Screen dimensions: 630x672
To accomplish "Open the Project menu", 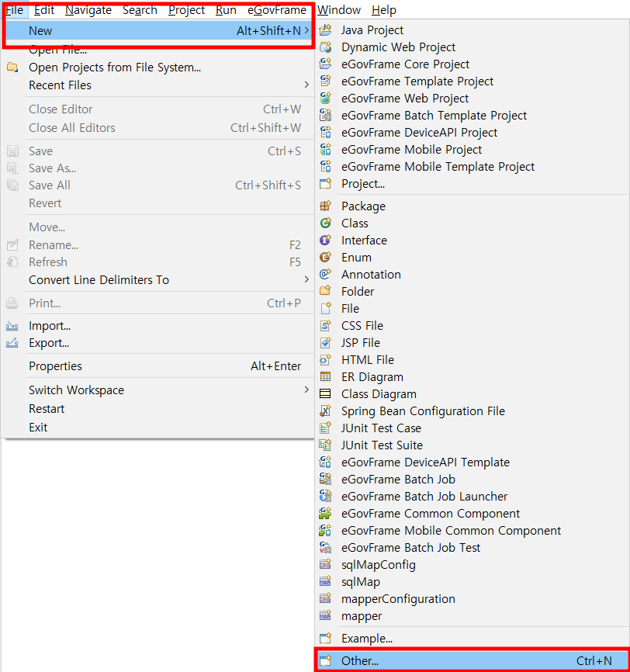I will pyautogui.click(x=186, y=10).
